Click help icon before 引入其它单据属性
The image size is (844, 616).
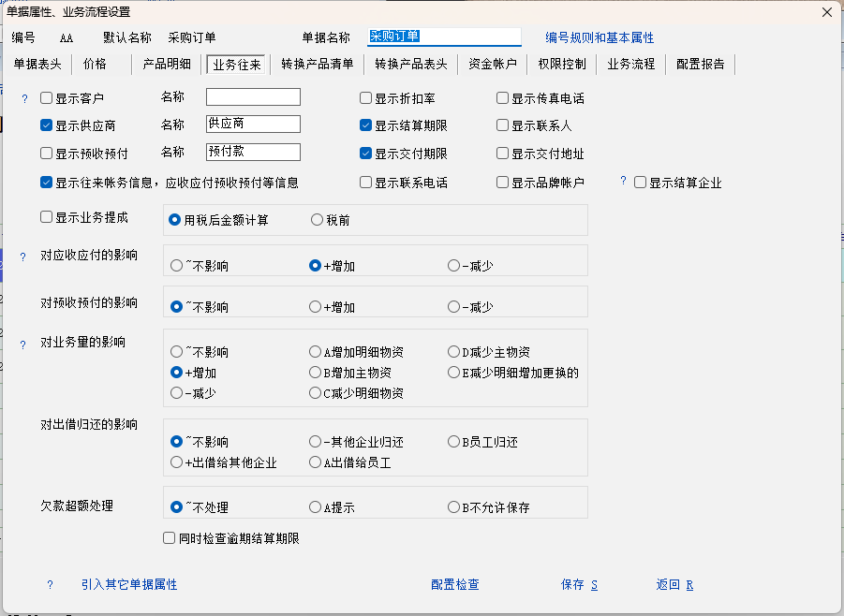51,585
